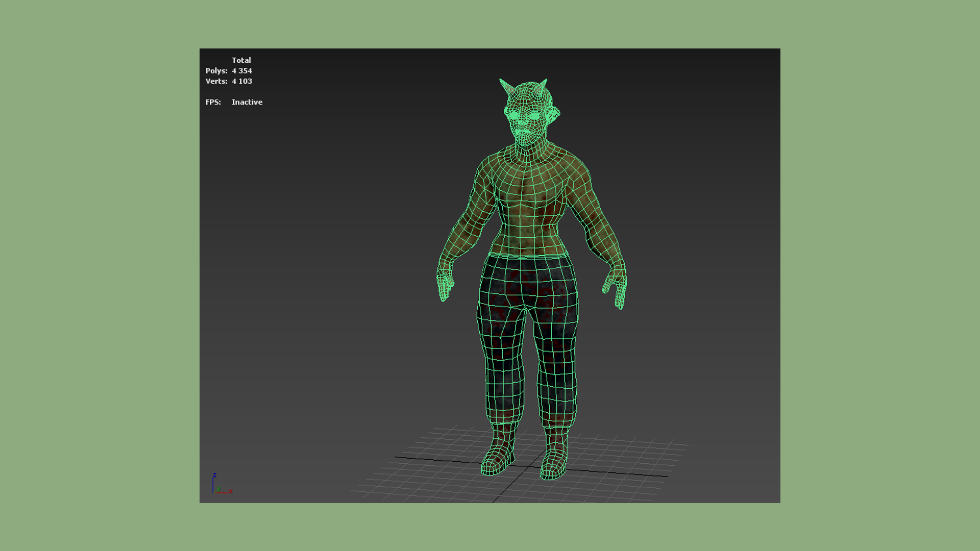Select the hand on the left side of the viewport

tap(445, 285)
